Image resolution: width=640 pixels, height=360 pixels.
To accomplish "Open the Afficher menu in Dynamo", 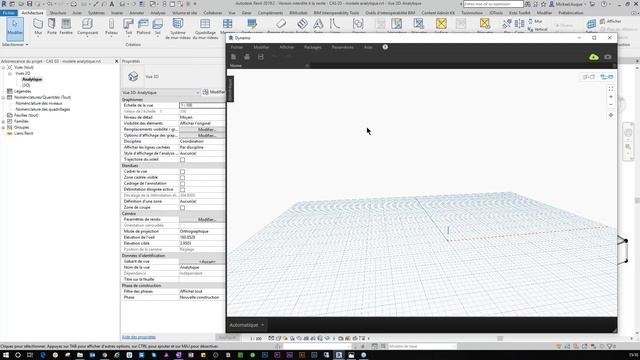I will click(x=287, y=47).
